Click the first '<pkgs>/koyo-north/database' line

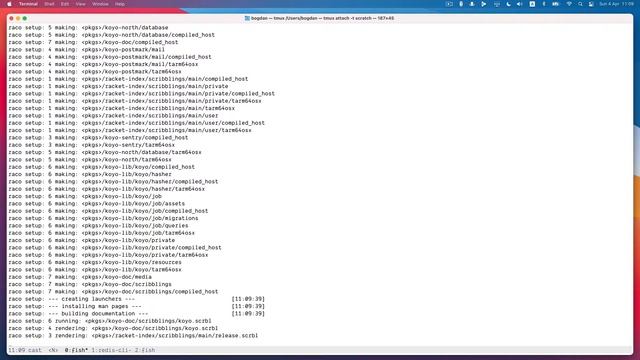(x=88, y=28)
